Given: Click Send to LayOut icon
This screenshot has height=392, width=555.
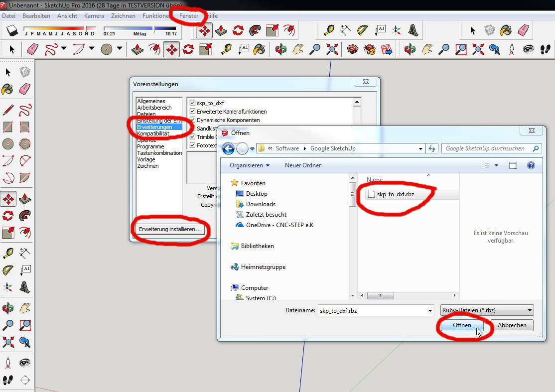Looking at the screenshot, I should pyautogui.click(x=387, y=49).
